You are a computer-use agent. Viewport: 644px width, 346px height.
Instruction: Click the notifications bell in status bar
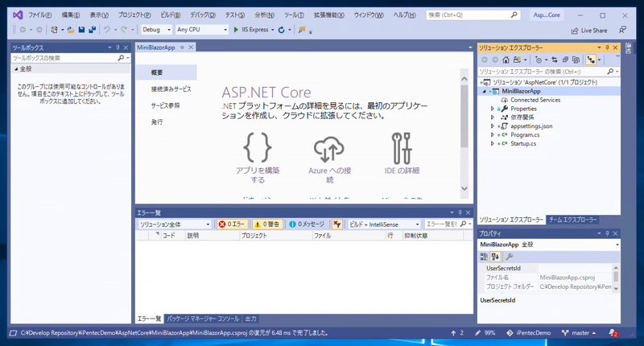[613, 333]
